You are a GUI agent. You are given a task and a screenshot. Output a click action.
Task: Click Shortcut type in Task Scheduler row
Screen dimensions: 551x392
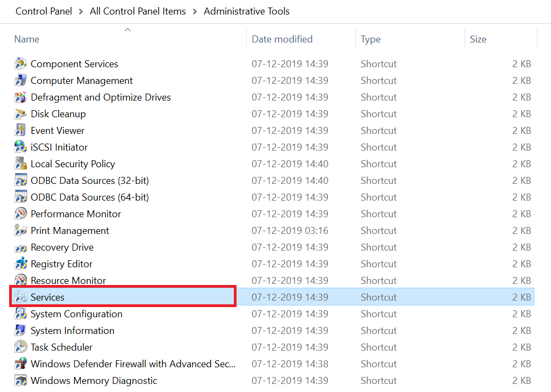[x=378, y=347]
